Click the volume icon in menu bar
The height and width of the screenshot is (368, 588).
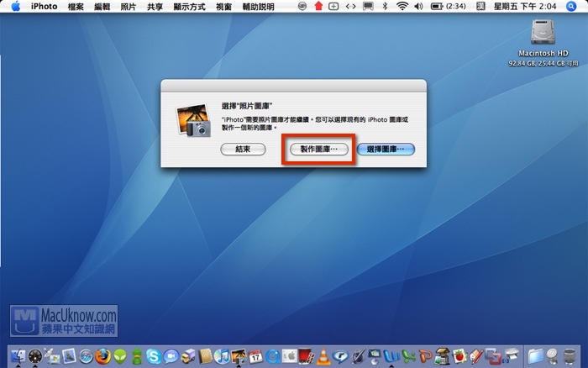[x=418, y=6]
